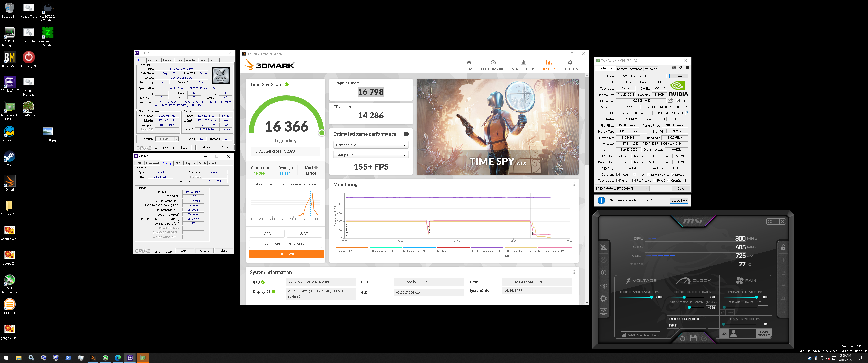Click Afterburner save profile floppy icon
Screen dimensions: 868x363
[693, 338]
